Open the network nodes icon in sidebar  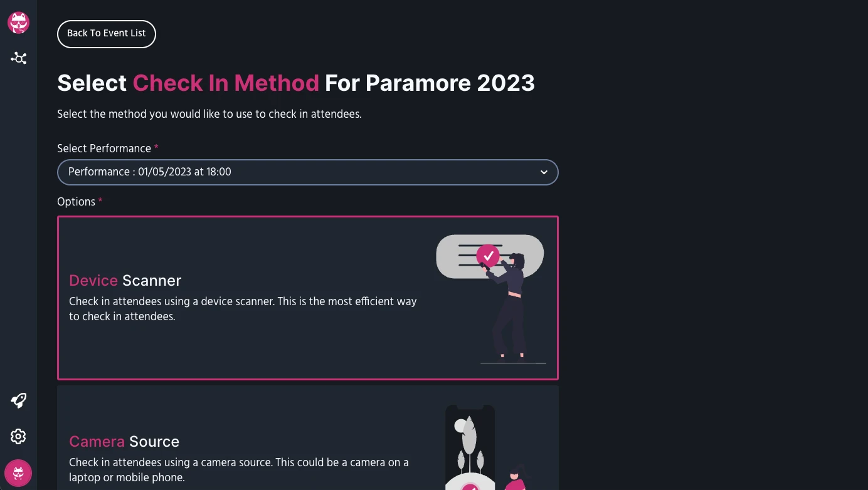(x=18, y=58)
